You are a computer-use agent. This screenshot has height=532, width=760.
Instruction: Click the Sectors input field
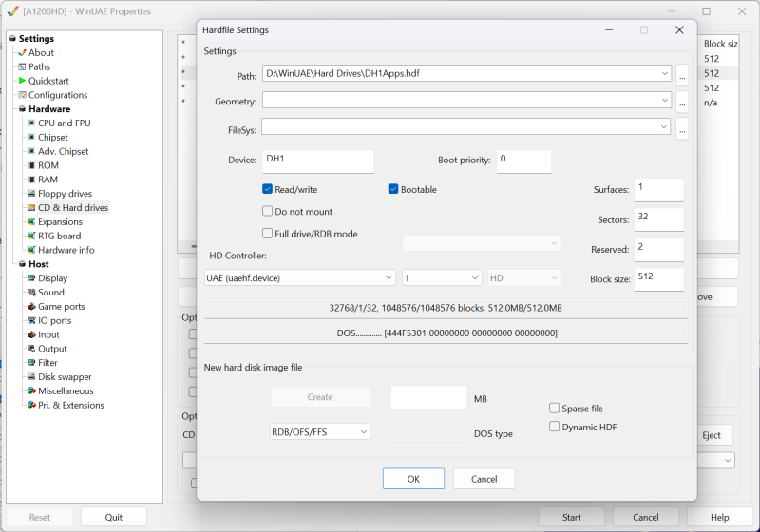[x=658, y=219]
